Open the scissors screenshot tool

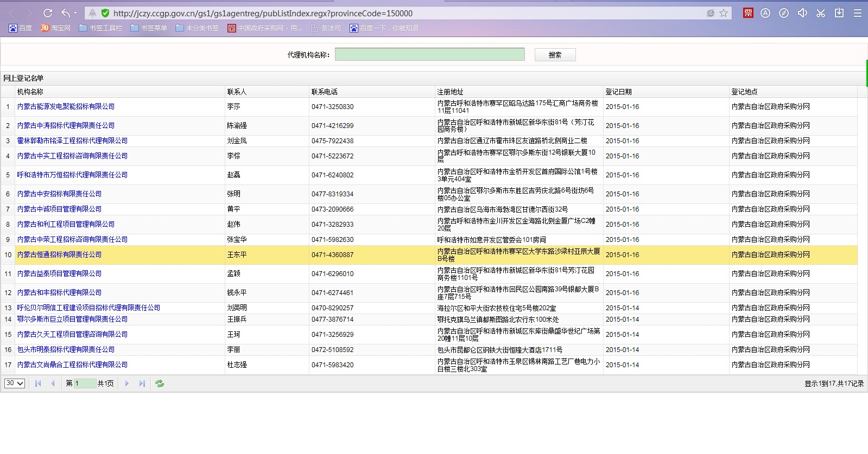821,13
